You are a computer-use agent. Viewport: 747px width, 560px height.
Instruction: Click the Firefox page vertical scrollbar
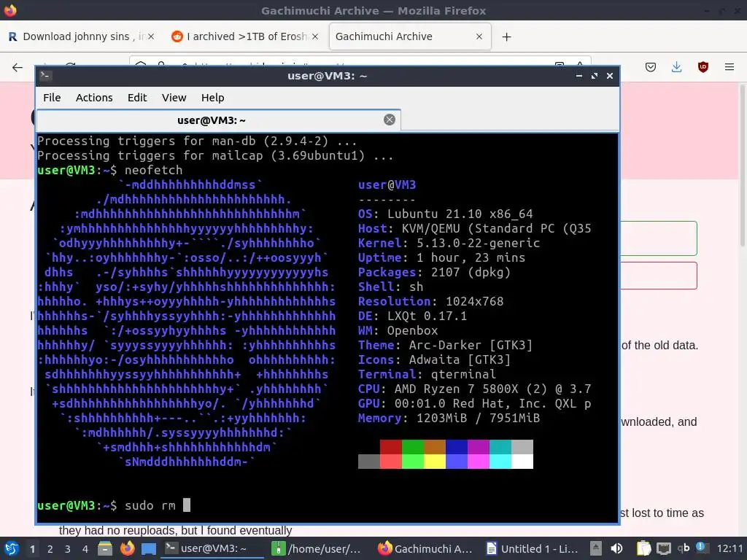[742, 167]
